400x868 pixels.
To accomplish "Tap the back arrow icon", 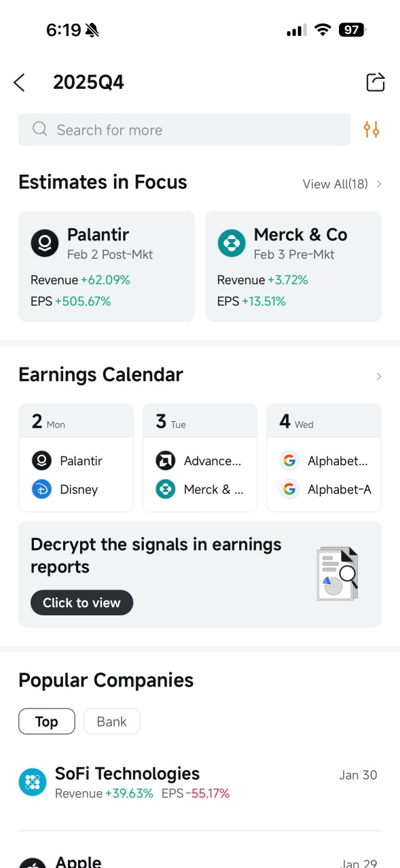I will (x=19, y=83).
